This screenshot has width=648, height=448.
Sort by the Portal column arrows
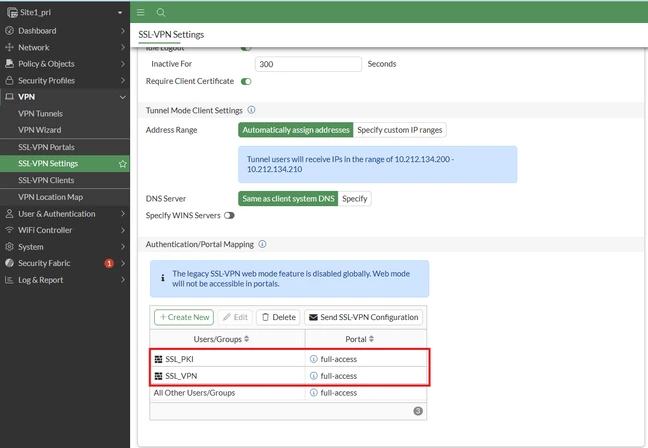pyautogui.click(x=372, y=339)
